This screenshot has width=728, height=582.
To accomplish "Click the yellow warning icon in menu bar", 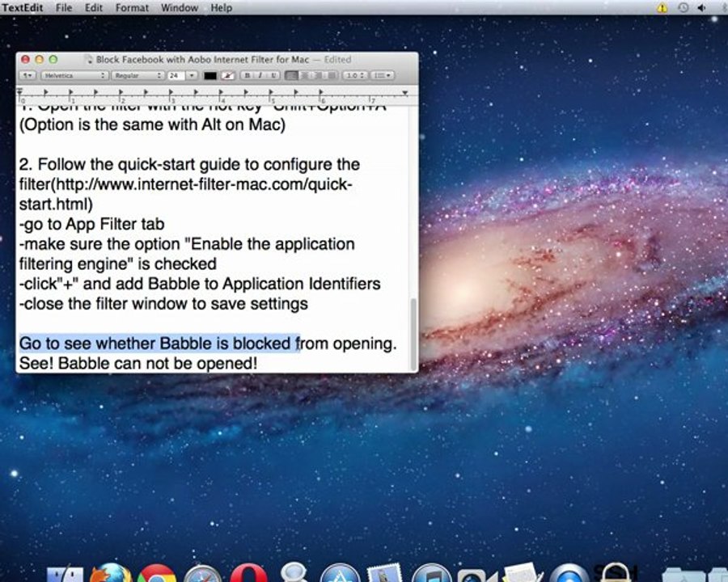I will (x=662, y=8).
